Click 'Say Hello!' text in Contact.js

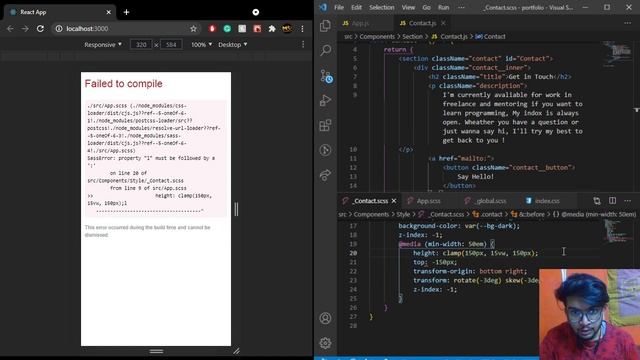coord(476,177)
